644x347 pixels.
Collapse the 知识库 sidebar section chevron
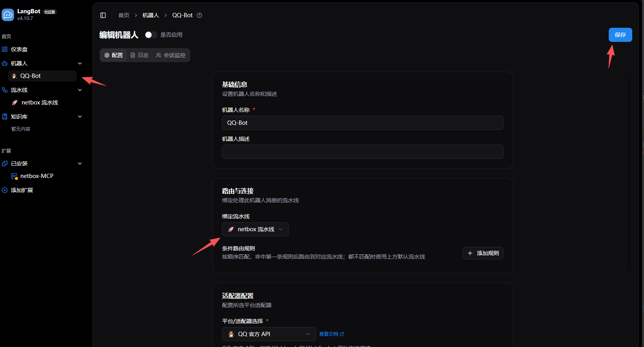click(80, 117)
